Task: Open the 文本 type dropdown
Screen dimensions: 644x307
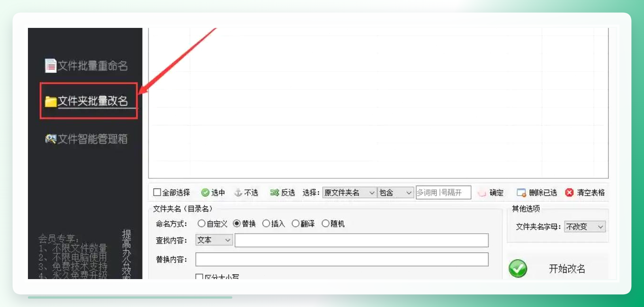Action: (x=214, y=240)
